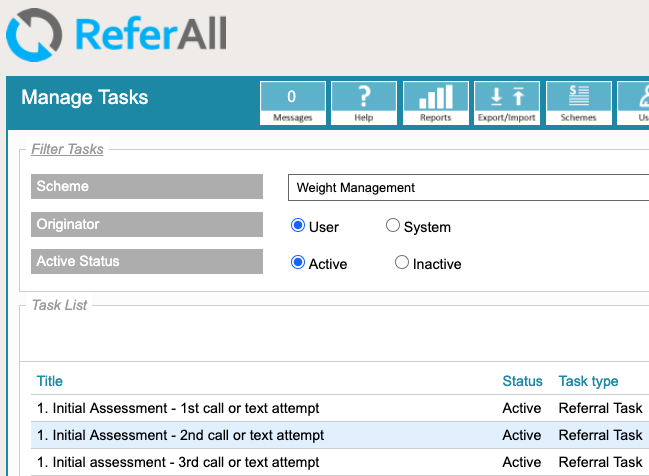The width and height of the screenshot is (649, 476).
Task: Click the ReferAll circular arrow logo
Action: pyautogui.click(x=34, y=34)
